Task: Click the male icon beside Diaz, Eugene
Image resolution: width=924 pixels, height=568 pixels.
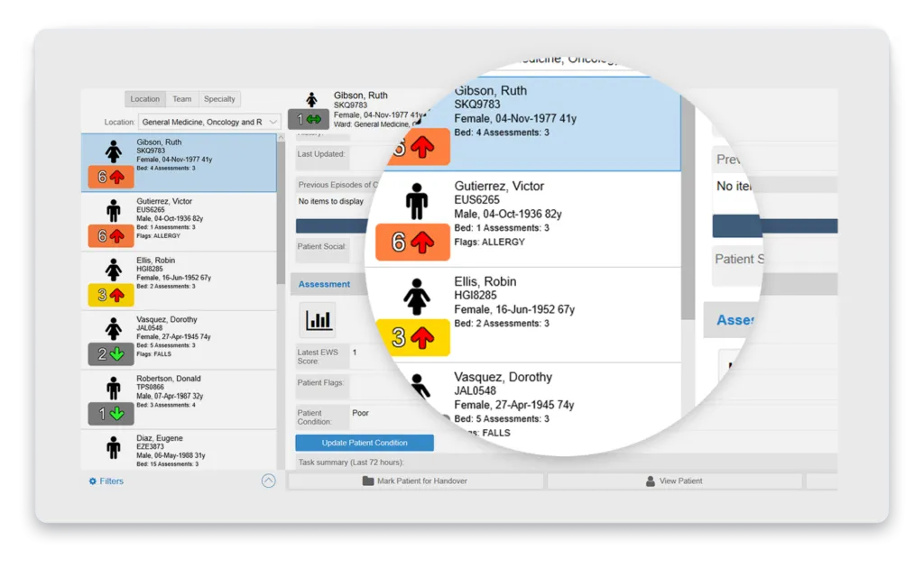Action: click(113, 447)
